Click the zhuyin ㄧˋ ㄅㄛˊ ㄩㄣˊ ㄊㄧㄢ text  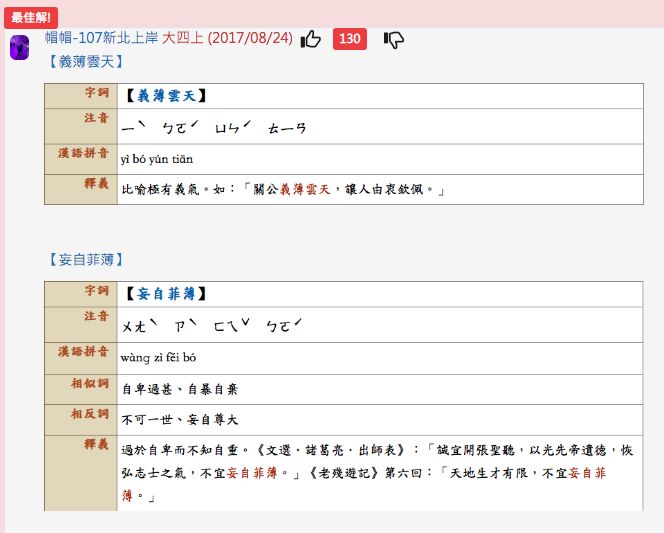tap(214, 127)
